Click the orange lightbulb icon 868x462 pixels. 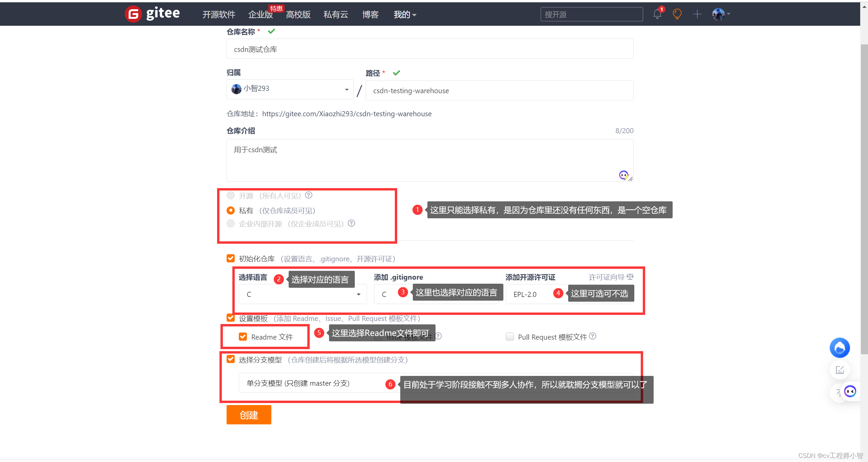coord(677,14)
